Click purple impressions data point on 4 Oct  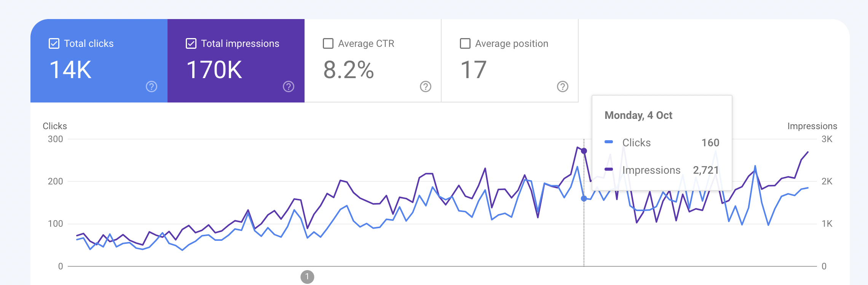click(x=584, y=151)
